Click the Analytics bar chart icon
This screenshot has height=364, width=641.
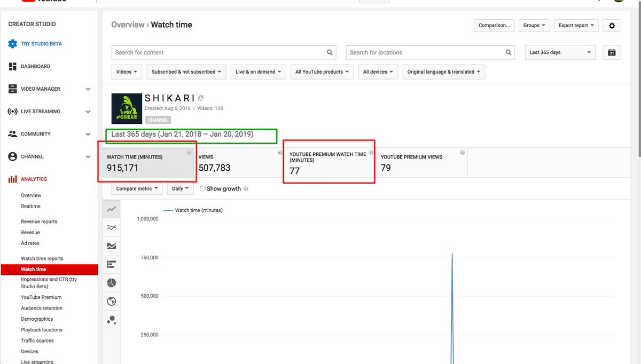pos(13,179)
